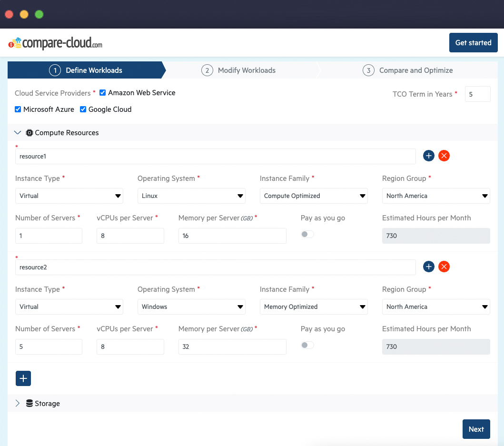Enable Pay as you go for resource1
This screenshot has width=504, height=446.
(307, 234)
